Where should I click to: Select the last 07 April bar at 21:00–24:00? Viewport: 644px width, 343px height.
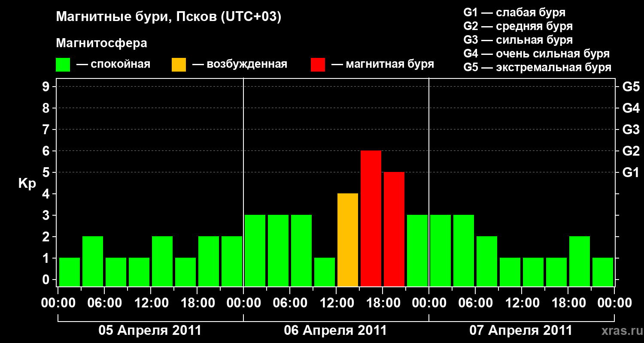tap(603, 272)
